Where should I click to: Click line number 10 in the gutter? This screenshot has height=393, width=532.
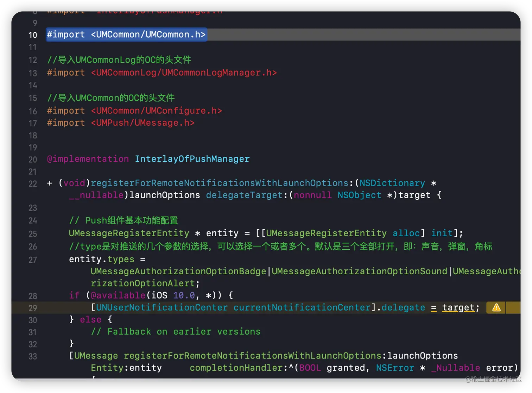tap(33, 35)
